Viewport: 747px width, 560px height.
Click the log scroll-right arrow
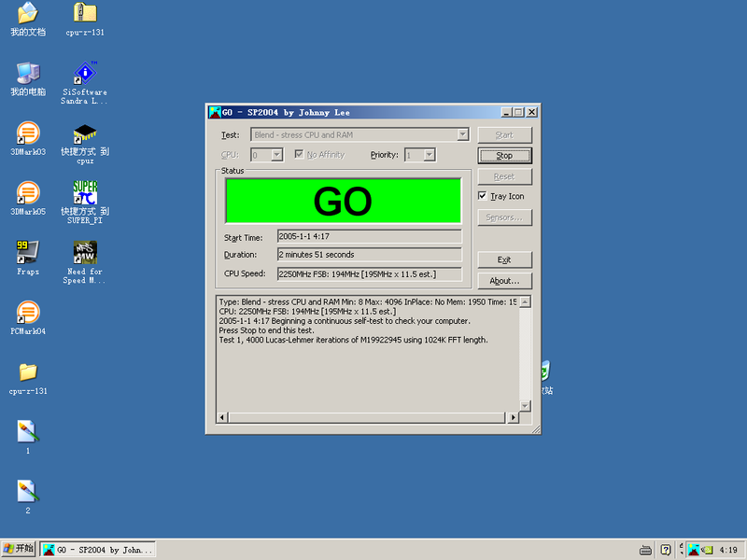(513, 417)
